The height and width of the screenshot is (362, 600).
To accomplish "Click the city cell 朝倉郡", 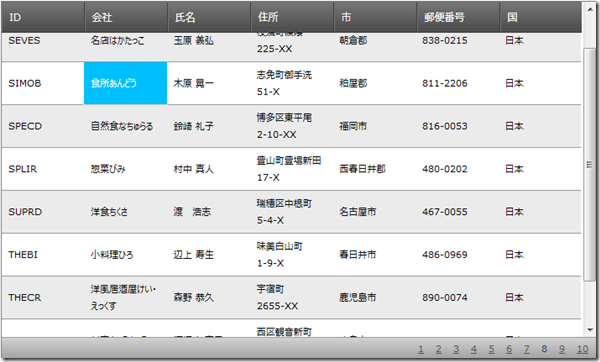I will [375, 47].
